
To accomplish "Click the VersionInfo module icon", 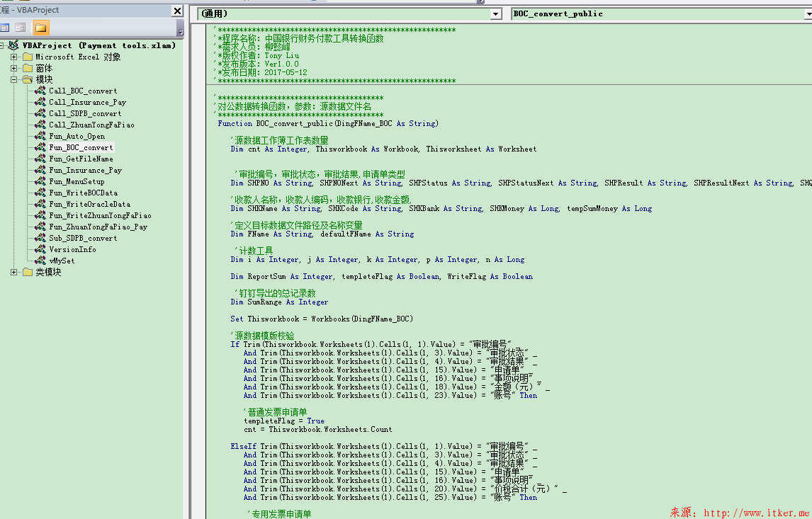I will [x=40, y=249].
